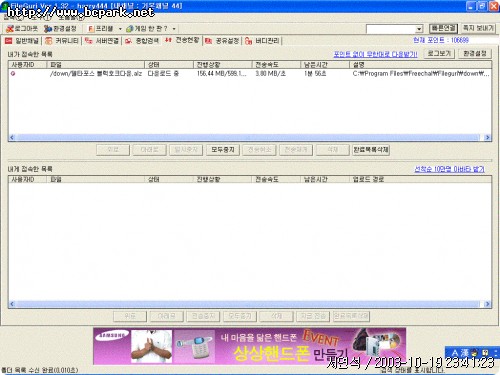Screen dimensions: 500x375
Task: Sort download list by 진행상황 column header
Action: point(222,65)
